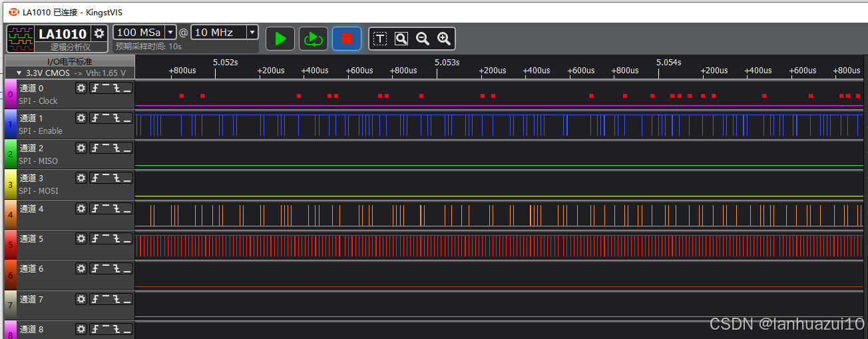Click the 通道 7 channel name
Screen dimensions: 868x339
click(x=31, y=299)
